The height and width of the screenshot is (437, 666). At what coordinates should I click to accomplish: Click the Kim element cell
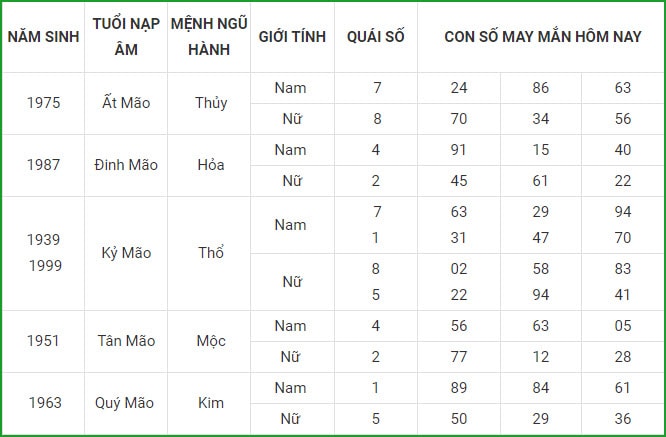(209, 403)
